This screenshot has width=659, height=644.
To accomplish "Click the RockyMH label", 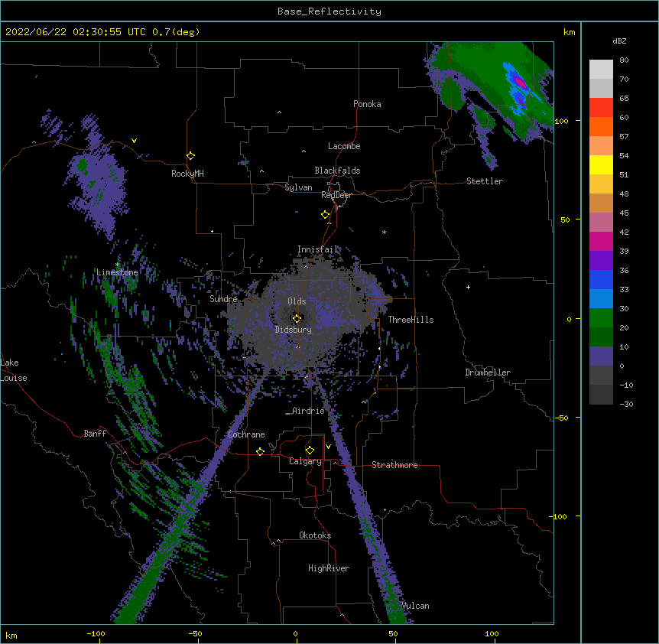I will click(187, 174).
